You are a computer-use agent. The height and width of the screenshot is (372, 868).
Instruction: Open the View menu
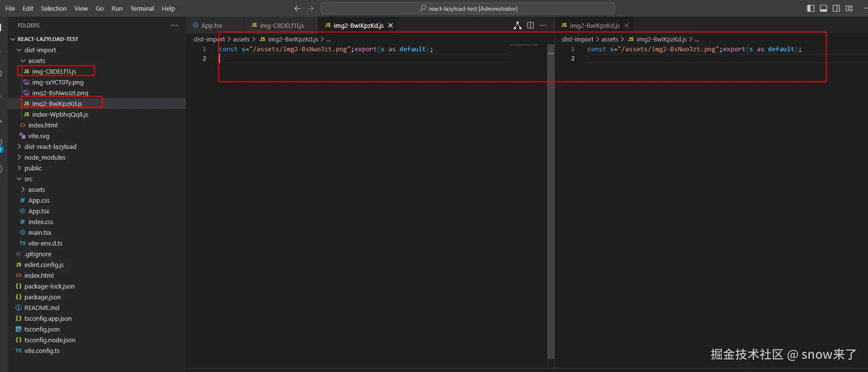point(81,8)
